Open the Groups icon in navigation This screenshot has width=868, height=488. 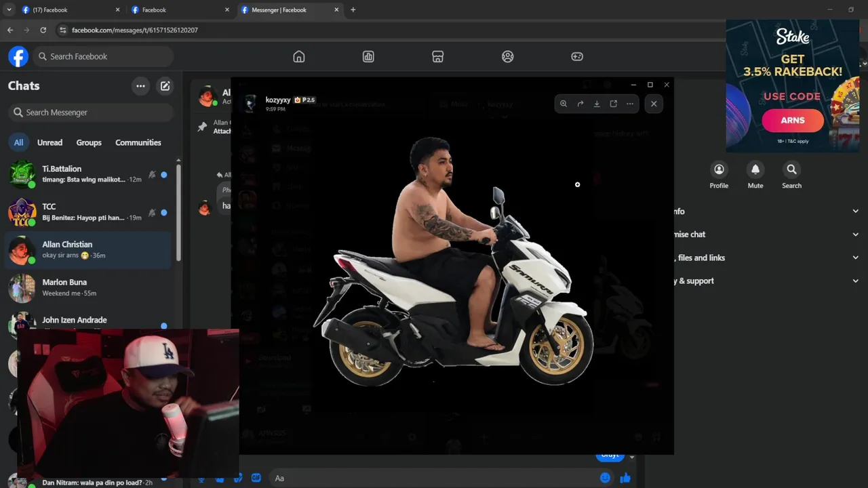[x=507, y=56]
